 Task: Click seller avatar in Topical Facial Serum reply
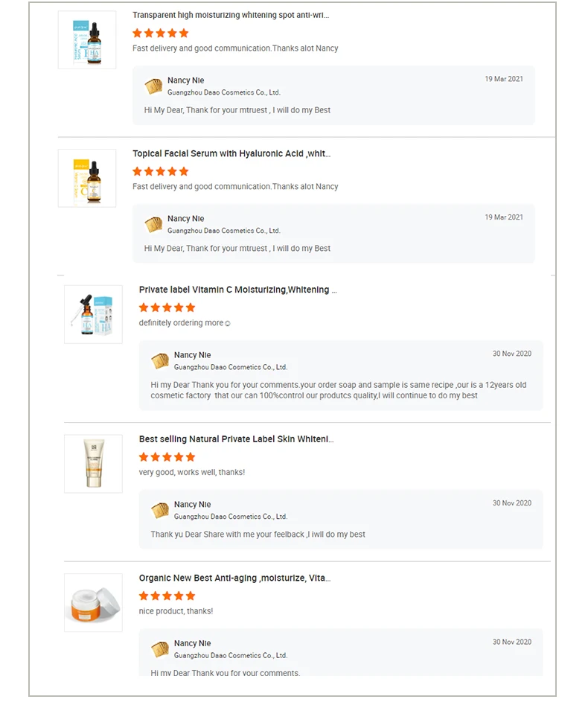pyautogui.click(x=153, y=225)
